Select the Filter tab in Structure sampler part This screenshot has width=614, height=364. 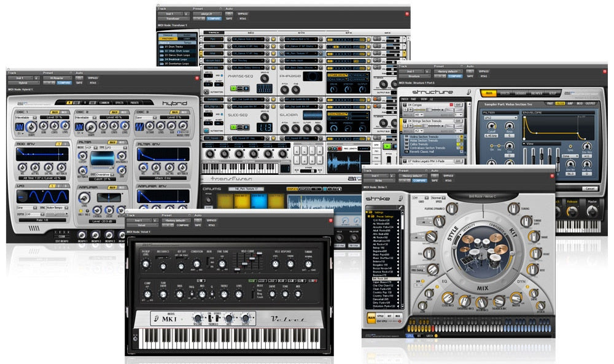(x=560, y=103)
